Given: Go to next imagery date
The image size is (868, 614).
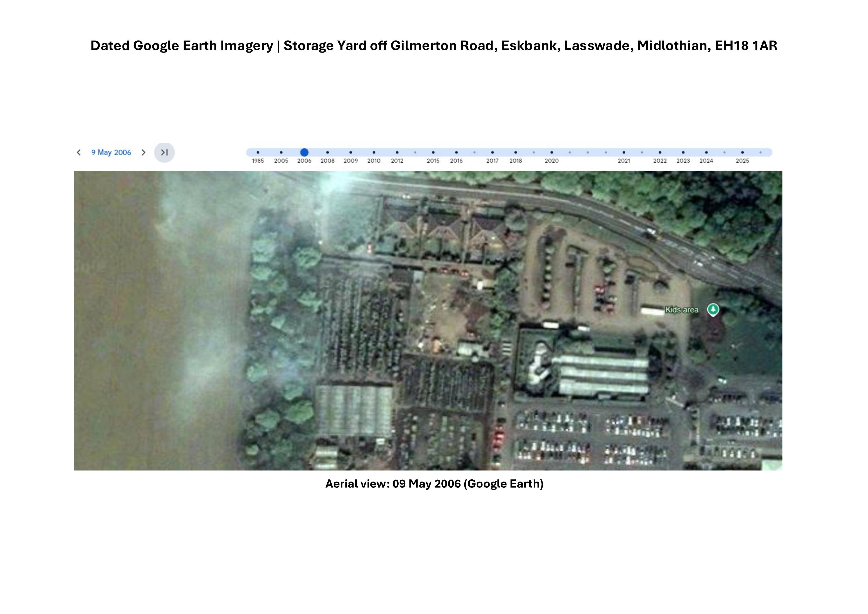Looking at the screenshot, I should click(143, 152).
